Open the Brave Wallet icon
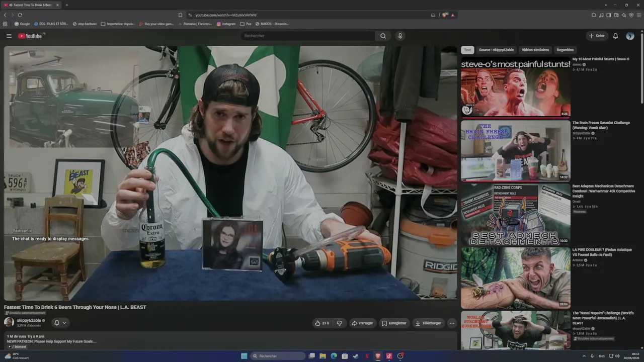The height and width of the screenshot is (362, 644). click(616, 15)
